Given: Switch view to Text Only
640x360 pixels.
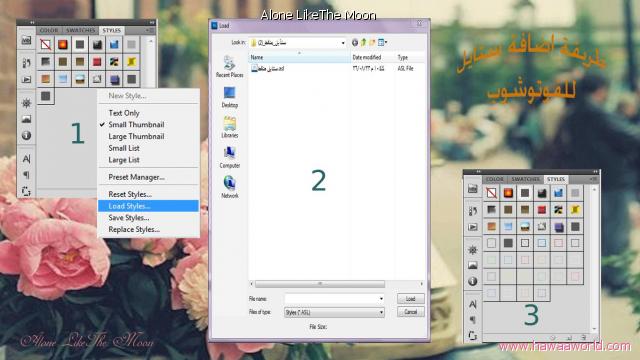Looking at the screenshot, I should 124,113.
